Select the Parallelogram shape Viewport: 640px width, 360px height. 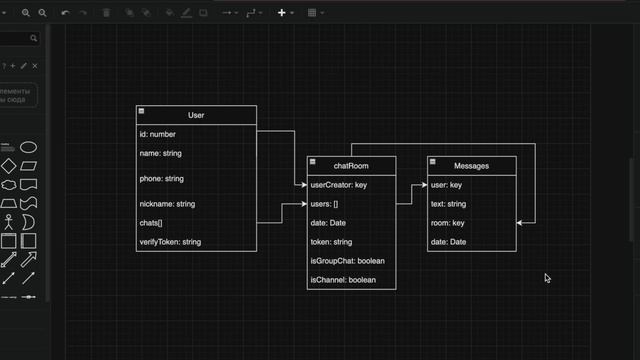(x=29, y=166)
